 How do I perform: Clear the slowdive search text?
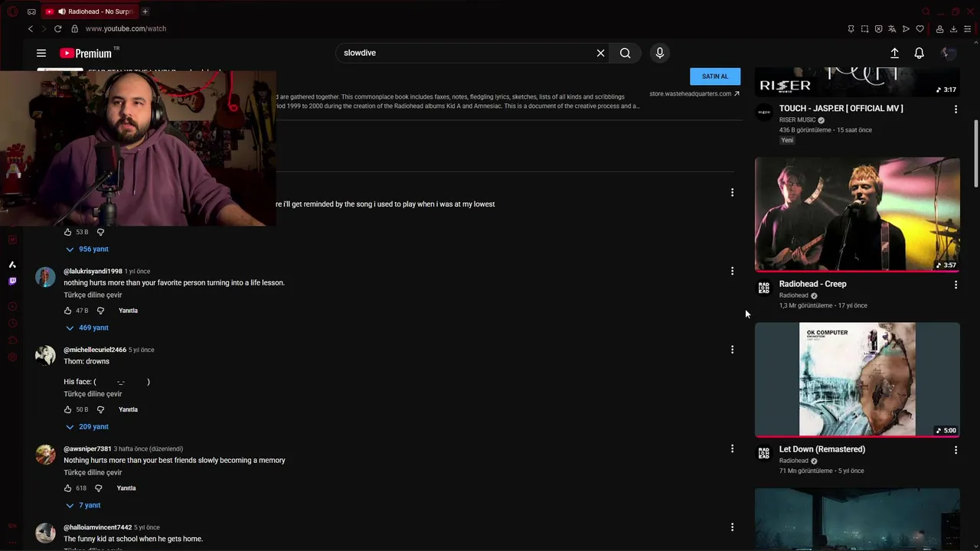click(600, 53)
